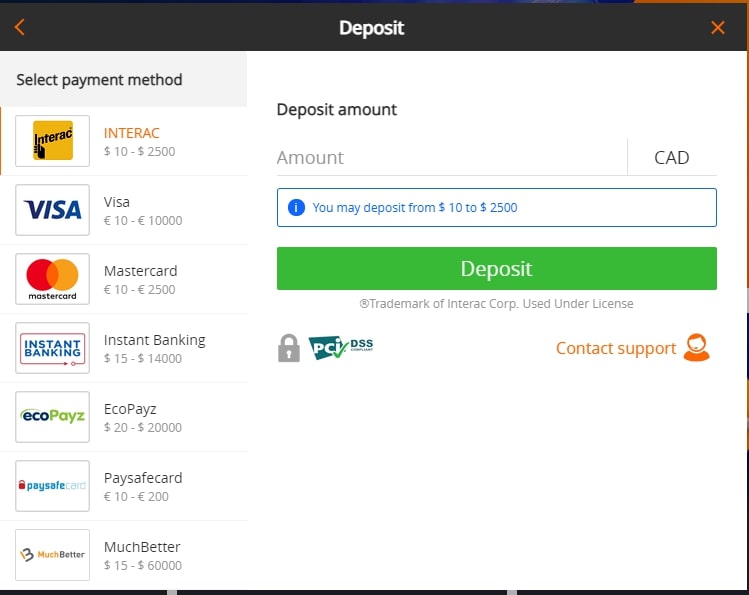Click the Select payment method heading
The width and height of the screenshot is (749, 595).
(x=99, y=80)
